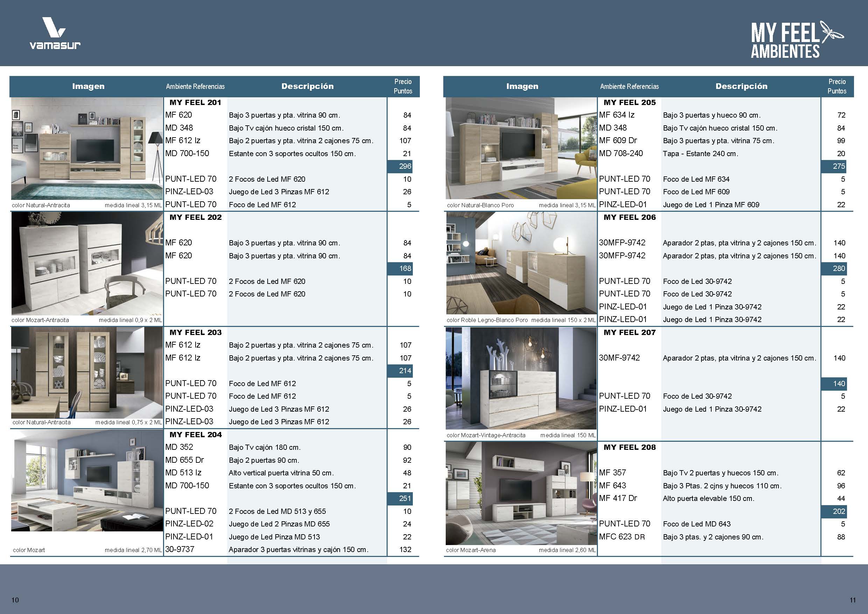Select the heading MY FEEL 205

pos(629,103)
